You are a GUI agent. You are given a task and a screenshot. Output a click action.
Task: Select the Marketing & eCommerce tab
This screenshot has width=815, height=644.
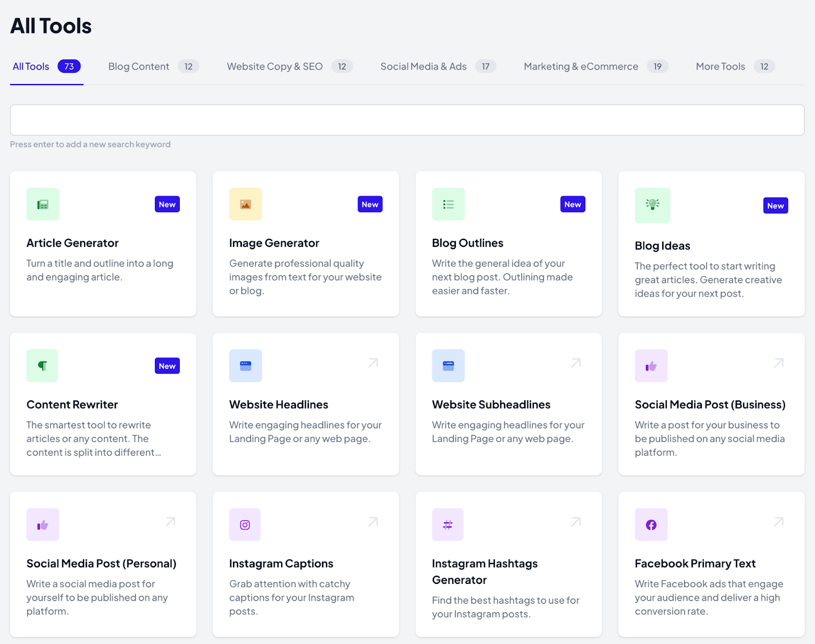[x=581, y=66]
